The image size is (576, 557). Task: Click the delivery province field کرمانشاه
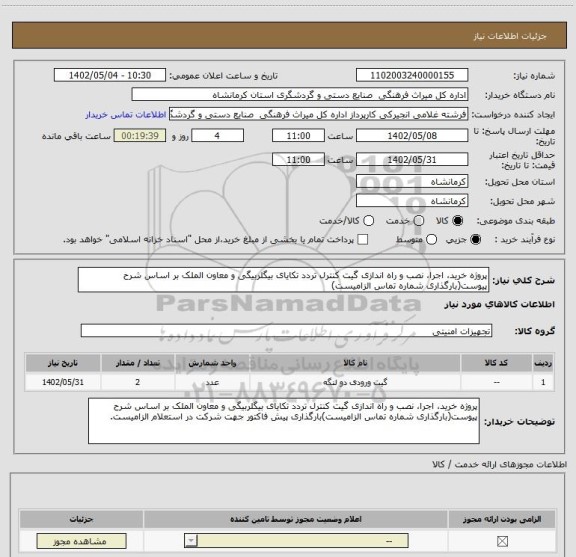click(412, 181)
